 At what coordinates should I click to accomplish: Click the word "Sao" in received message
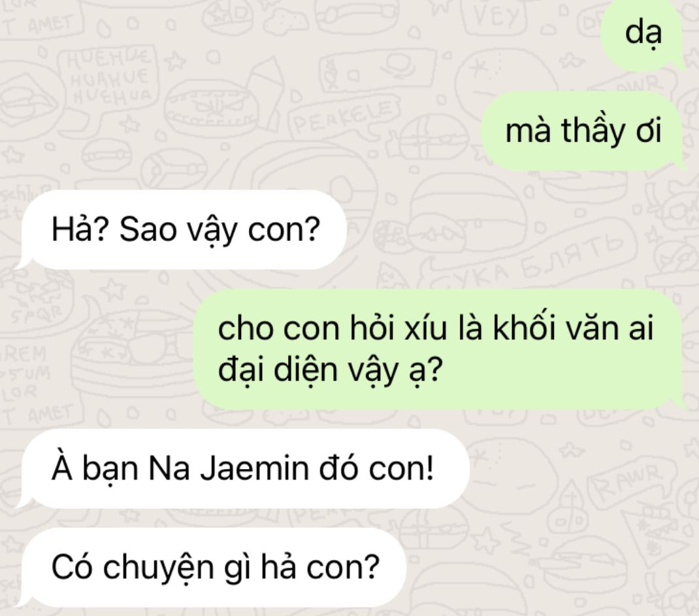[148, 230]
